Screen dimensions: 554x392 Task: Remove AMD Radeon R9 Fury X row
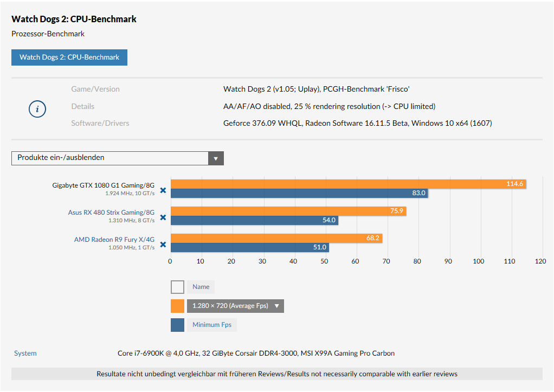[x=163, y=245]
